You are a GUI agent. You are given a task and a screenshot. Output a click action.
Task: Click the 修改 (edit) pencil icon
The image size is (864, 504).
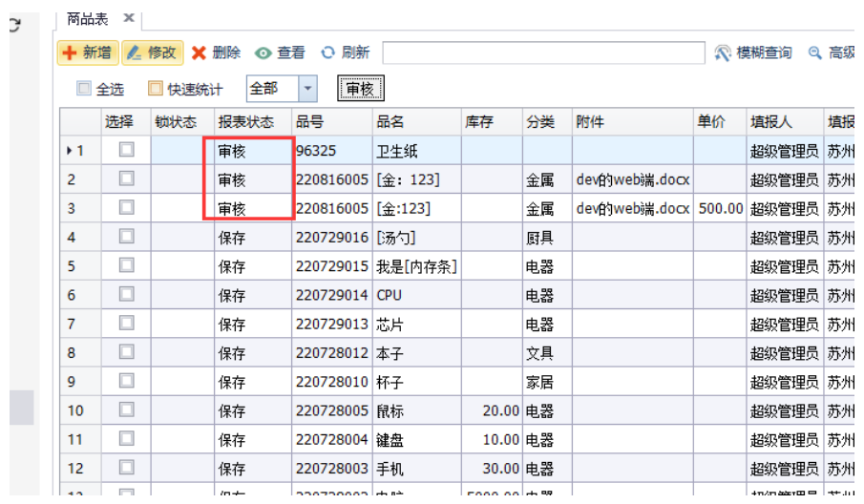(135, 53)
